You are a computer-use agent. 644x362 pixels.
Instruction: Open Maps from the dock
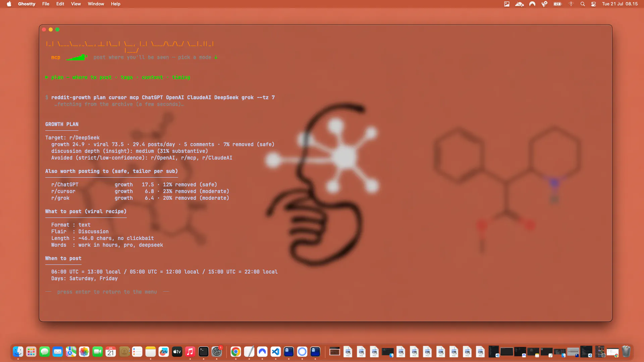[71, 352]
